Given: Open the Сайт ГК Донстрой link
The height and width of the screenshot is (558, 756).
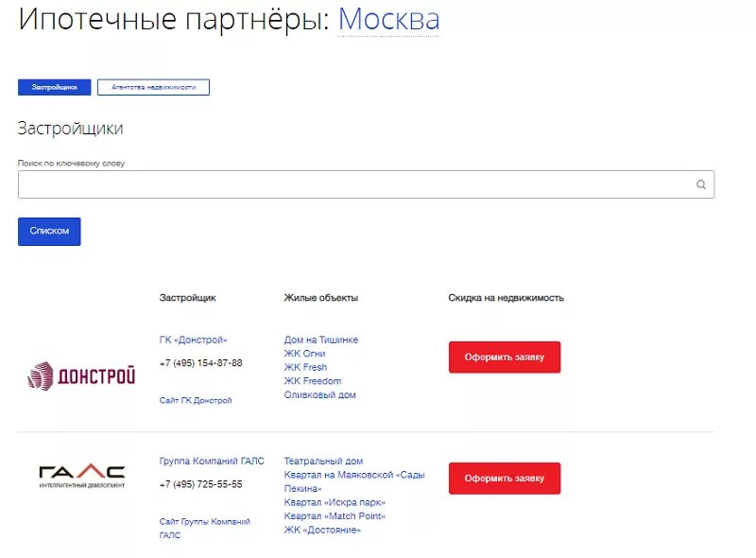Looking at the screenshot, I should (196, 400).
